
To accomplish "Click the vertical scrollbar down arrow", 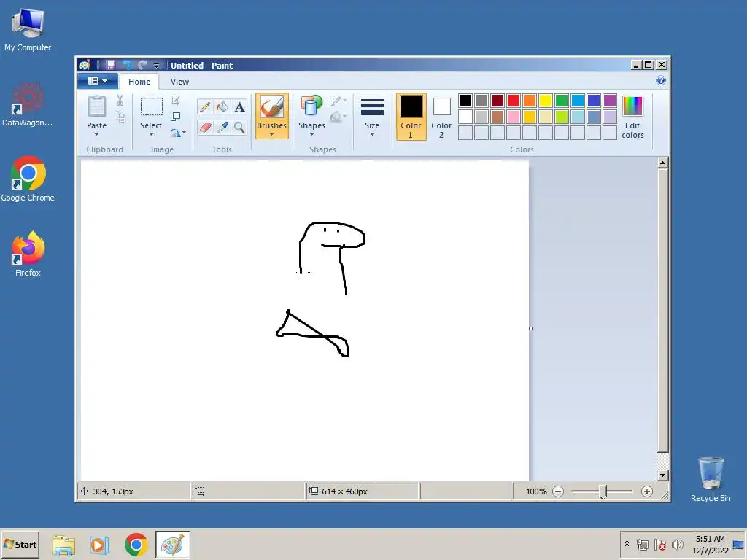I will 662,475.
